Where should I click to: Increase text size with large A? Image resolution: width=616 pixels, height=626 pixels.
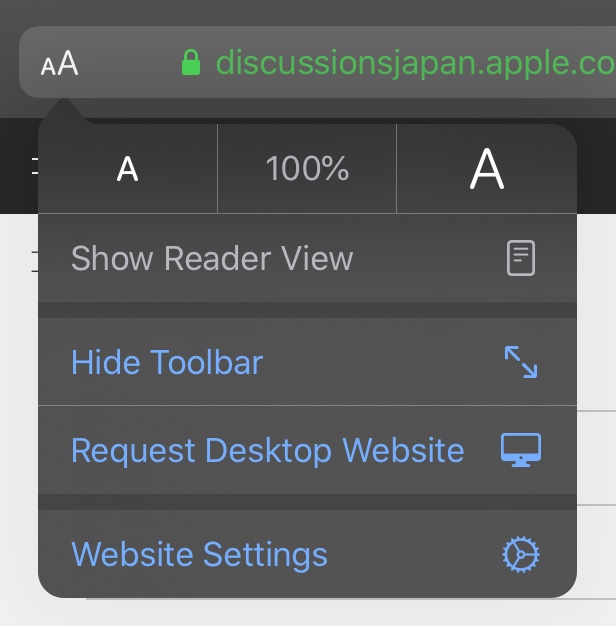(487, 169)
